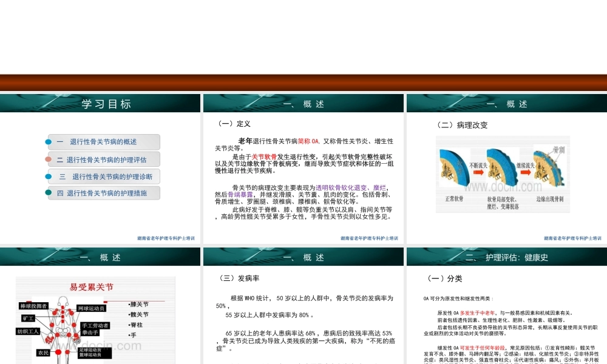Select the 正常软骨 cartilage illustration

pos(454,169)
